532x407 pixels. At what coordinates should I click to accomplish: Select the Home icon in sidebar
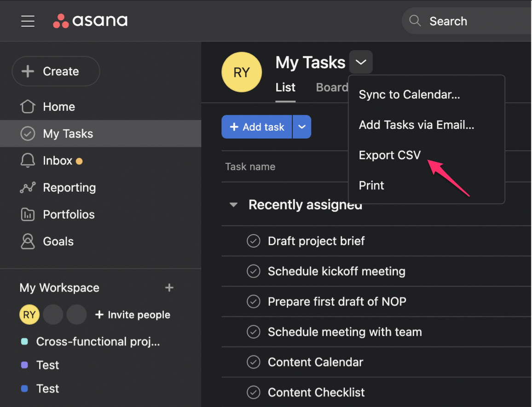(x=28, y=107)
